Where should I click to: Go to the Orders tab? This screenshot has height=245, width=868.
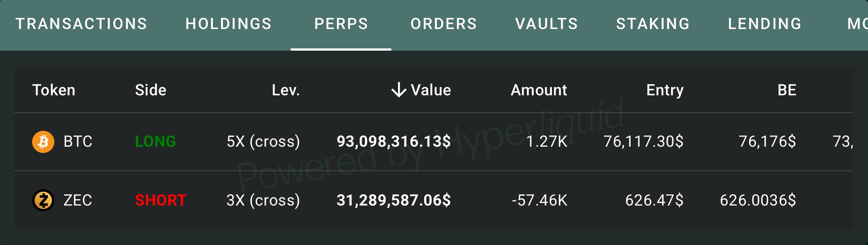[x=444, y=24]
